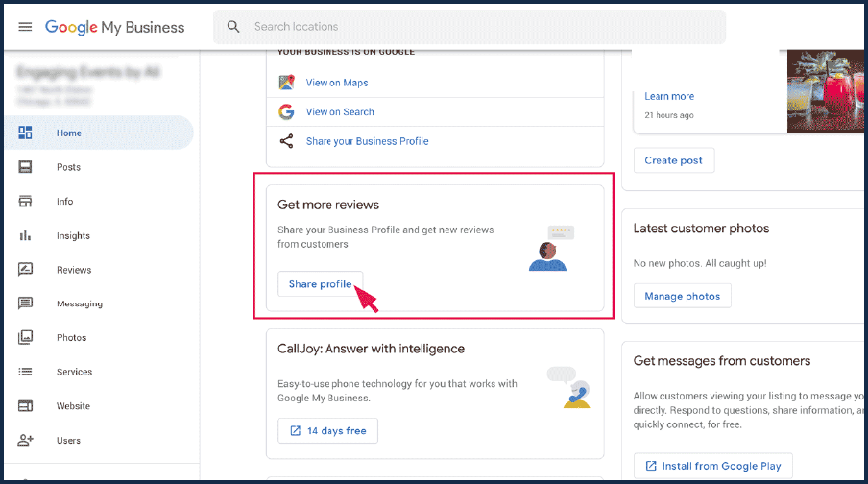Open the Insights section
Screen dimensions: 868x484
point(73,236)
